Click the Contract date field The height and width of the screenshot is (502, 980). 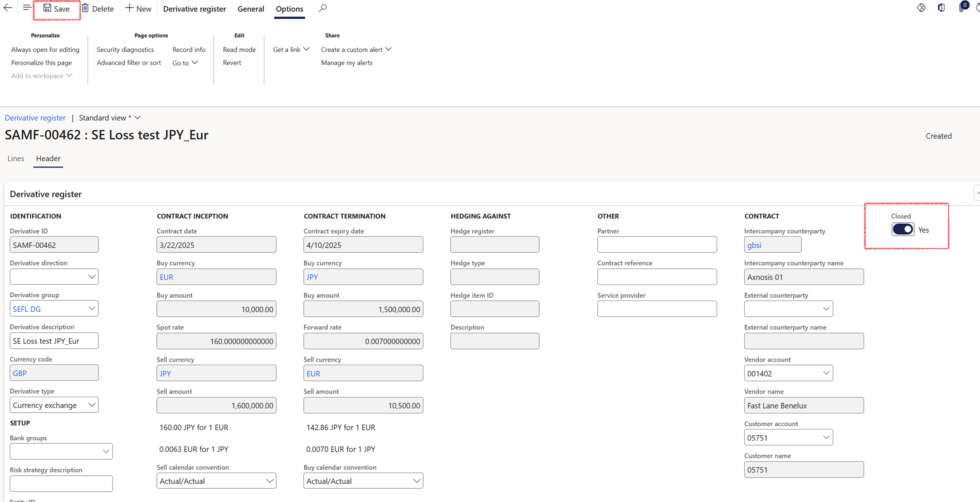pyautogui.click(x=216, y=245)
